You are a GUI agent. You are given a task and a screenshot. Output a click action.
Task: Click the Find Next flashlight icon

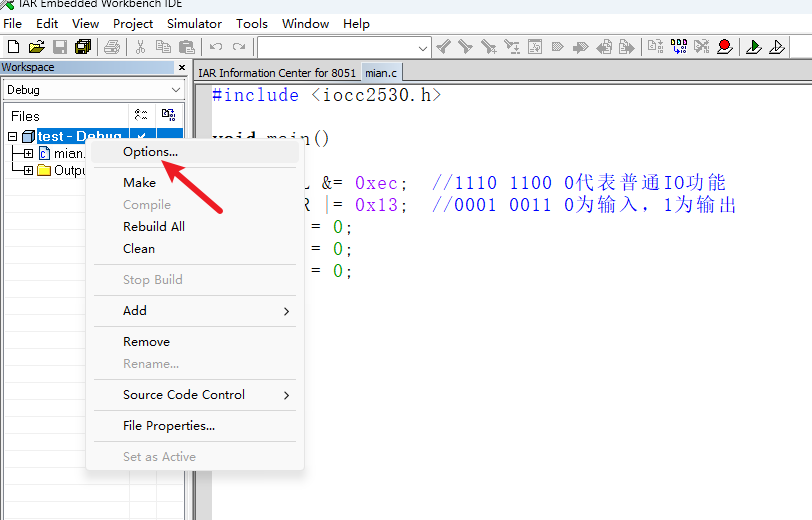pos(466,47)
